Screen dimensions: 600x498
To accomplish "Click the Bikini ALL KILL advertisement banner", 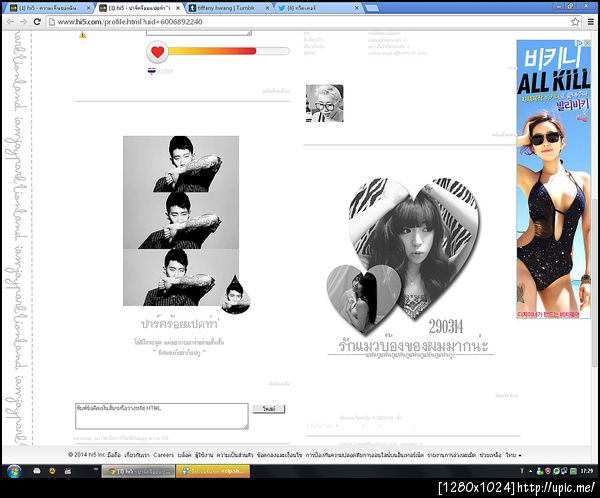I will pos(553,179).
